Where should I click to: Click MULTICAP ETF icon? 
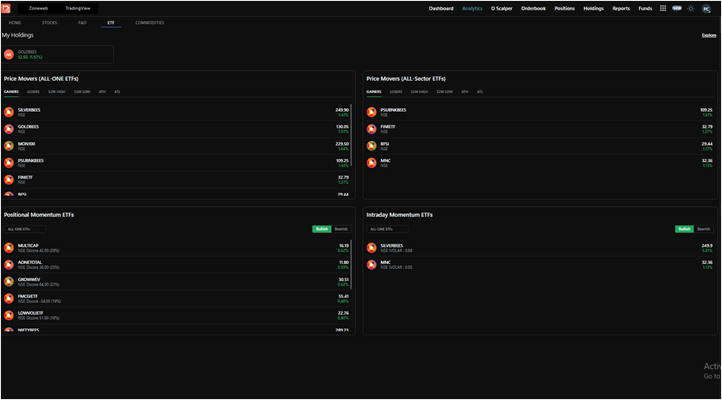(9, 248)
